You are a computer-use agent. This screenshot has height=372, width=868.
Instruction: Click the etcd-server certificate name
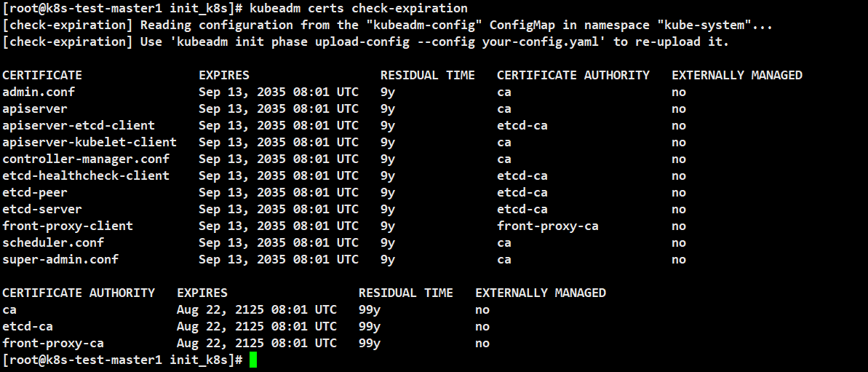click(42, 209)
